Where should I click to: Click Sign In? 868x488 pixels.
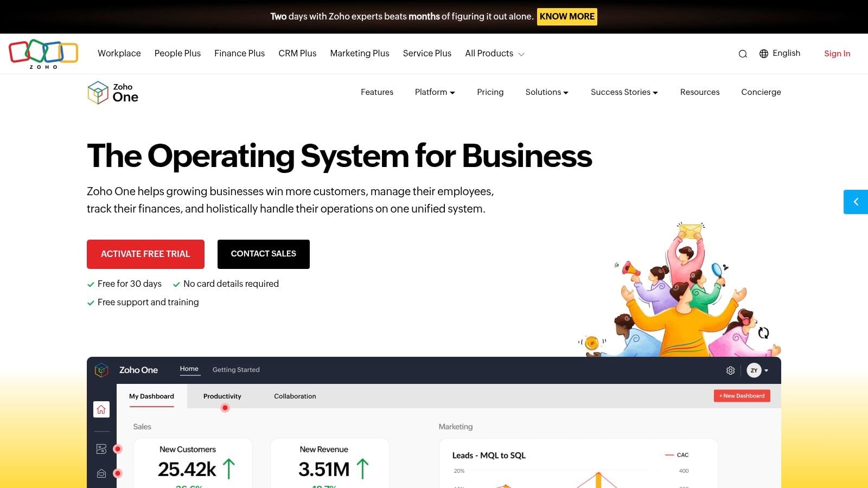837,54
